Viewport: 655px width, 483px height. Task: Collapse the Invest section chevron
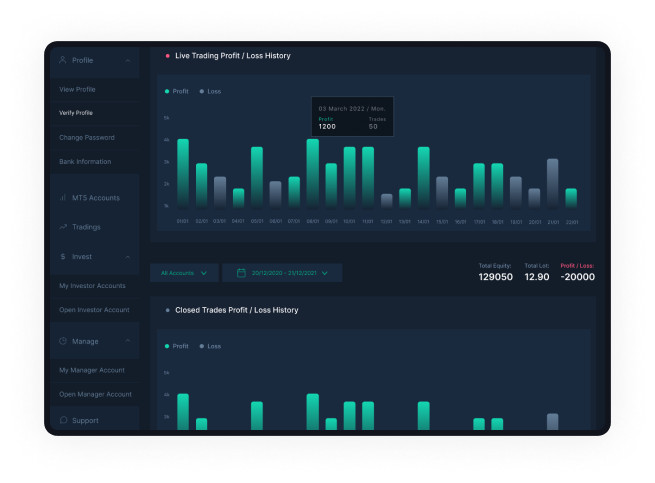128,257
